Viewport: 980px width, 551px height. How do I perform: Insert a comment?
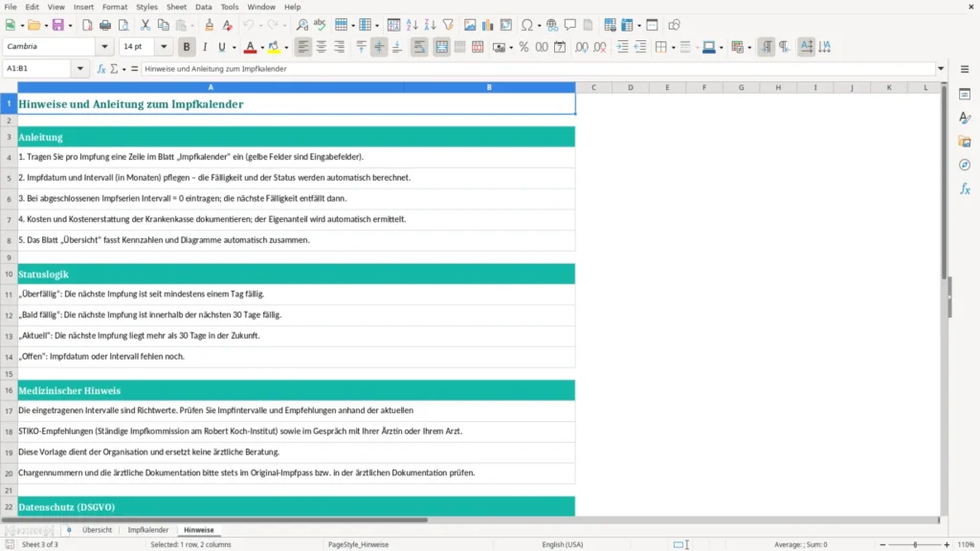pos(570,25)
